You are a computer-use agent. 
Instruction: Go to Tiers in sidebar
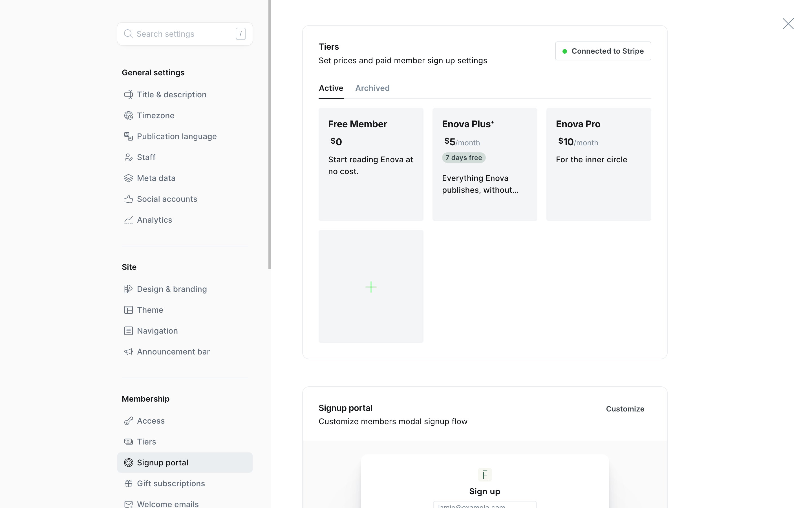coord(185,442)
